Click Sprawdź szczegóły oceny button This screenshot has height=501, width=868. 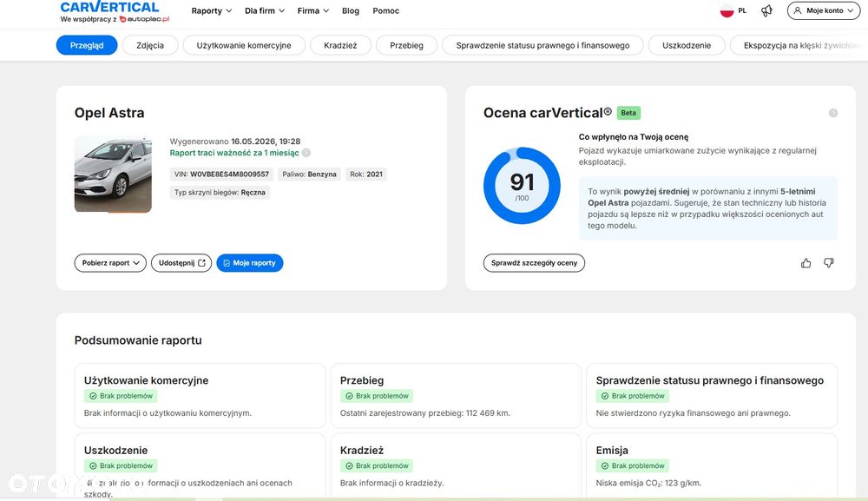(534, 263)
